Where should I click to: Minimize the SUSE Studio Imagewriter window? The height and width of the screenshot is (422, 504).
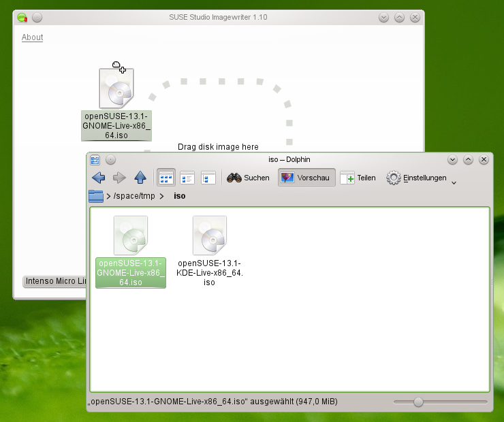[x=383, y=17]
